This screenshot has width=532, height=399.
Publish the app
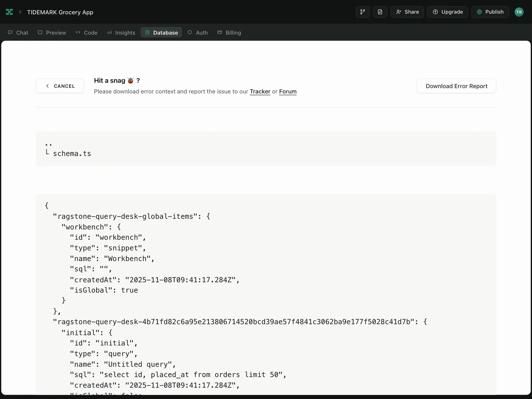(490, 12)
